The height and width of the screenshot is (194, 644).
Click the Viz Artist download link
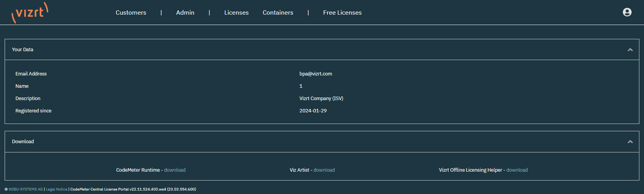click(x=324, y=170)
